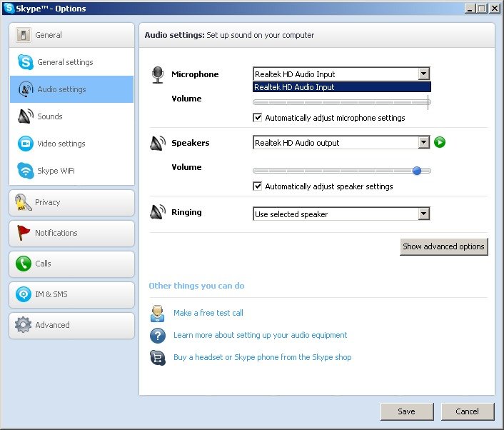The height and width of the screenshot is (430, 504).
Task: Select General settings in sidebar
Action: [x=72, y=62]
